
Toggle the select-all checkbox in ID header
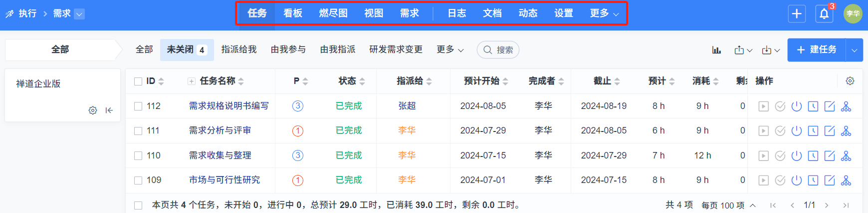click(x=138, y=81)
